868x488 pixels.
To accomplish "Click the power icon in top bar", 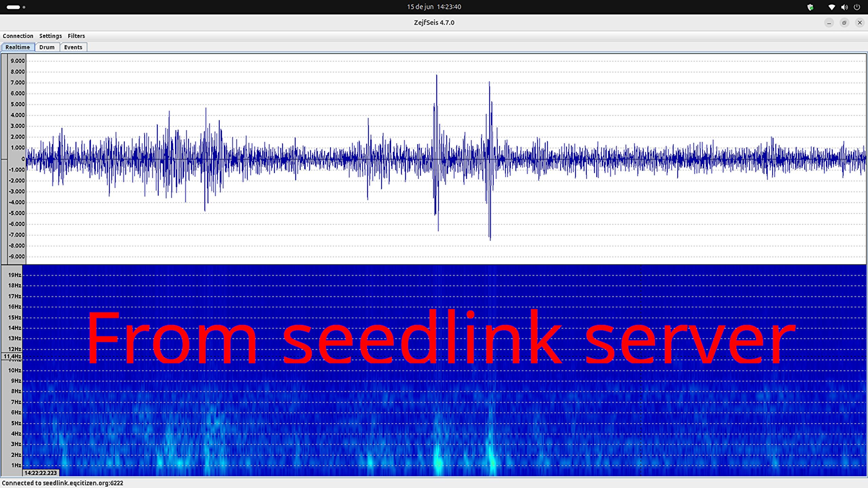I will click(857, 7).
